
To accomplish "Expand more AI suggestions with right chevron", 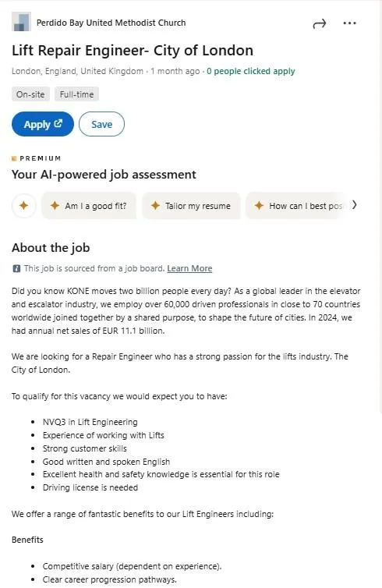I will click(354, 205).
